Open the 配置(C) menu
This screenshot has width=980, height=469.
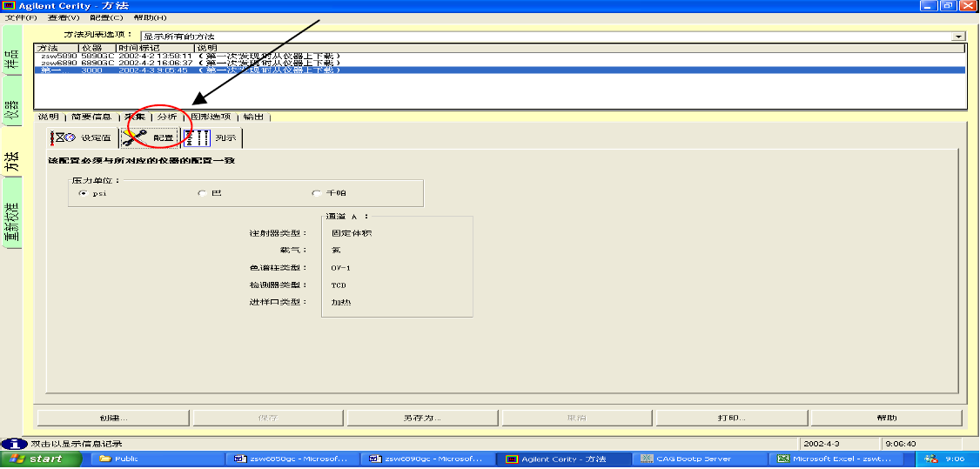(x=108, y=17)
